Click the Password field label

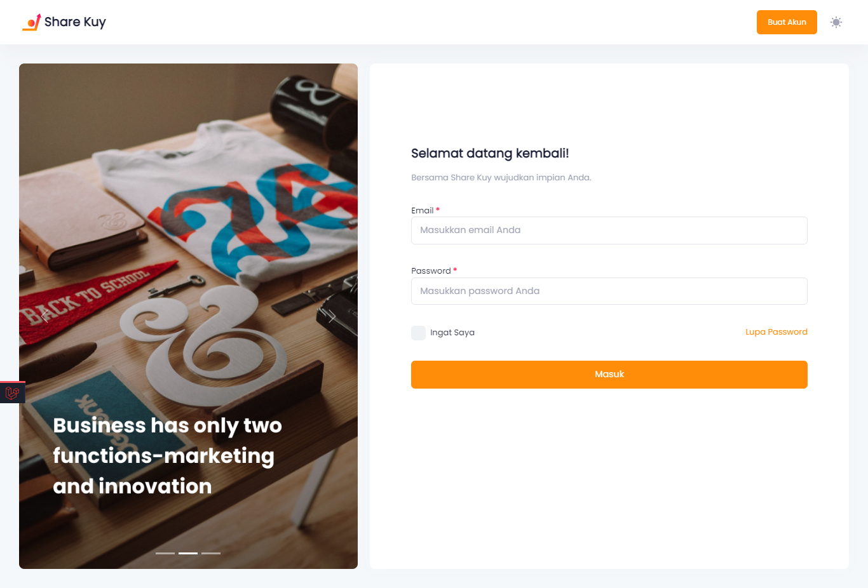[x=431, y=271]
